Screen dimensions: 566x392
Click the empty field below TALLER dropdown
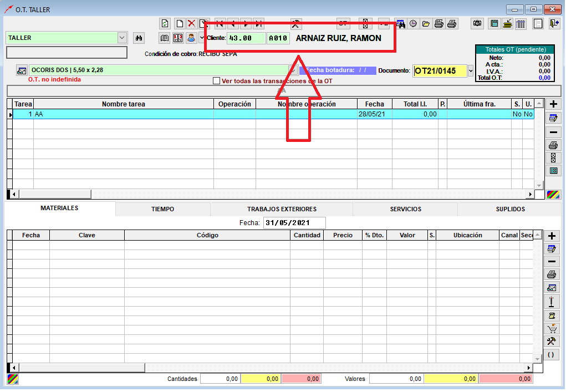[67, 52]
